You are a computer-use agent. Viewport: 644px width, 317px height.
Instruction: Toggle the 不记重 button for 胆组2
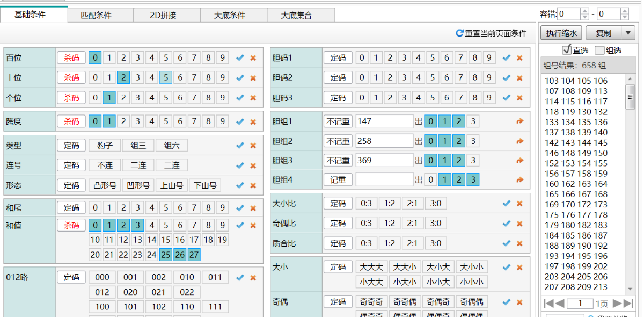click(338, 141)
